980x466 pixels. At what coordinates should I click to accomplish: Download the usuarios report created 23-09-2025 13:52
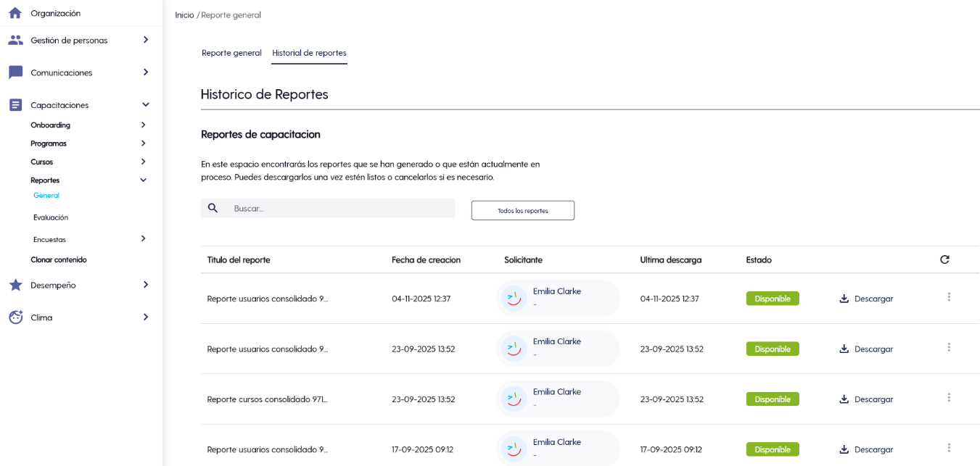[x=866, y=349]
